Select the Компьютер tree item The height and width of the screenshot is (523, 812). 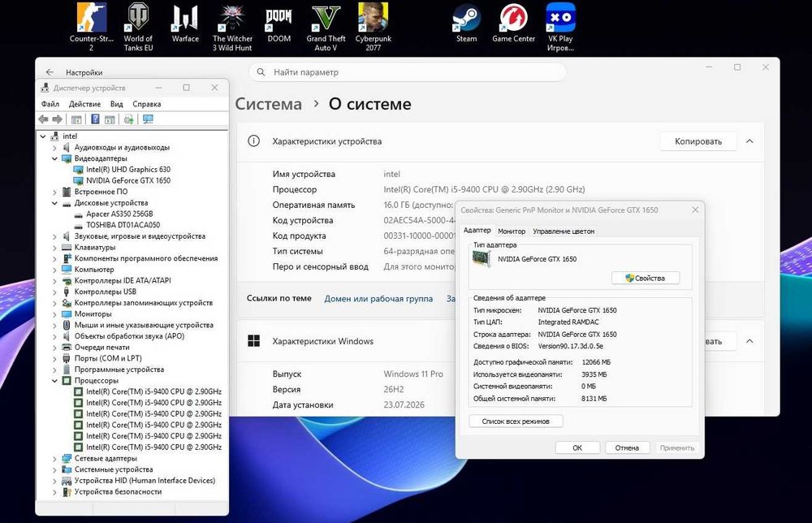coord(93,270)
